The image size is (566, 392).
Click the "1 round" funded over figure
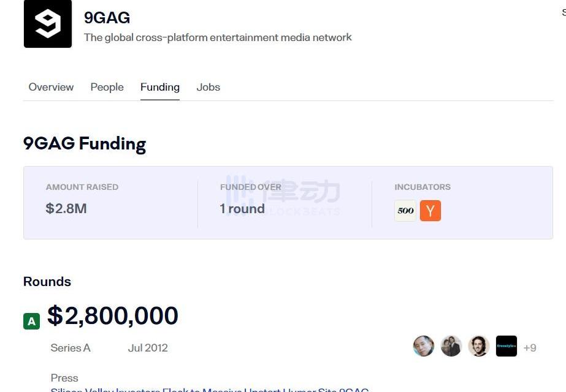click(x=242, y=208)
